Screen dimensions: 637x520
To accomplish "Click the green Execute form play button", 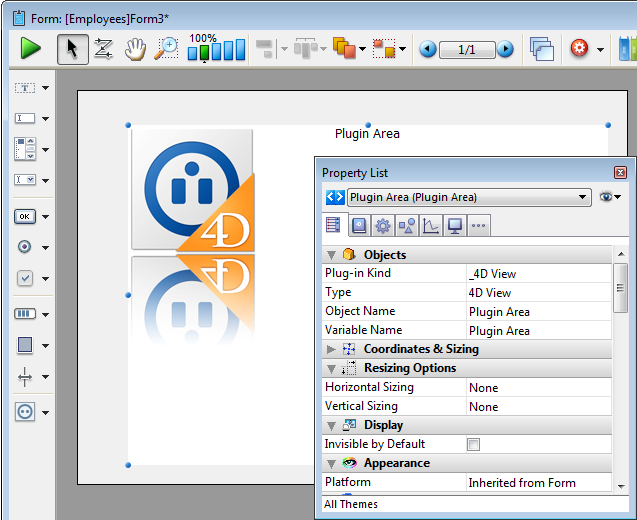I will click(31, 48).
